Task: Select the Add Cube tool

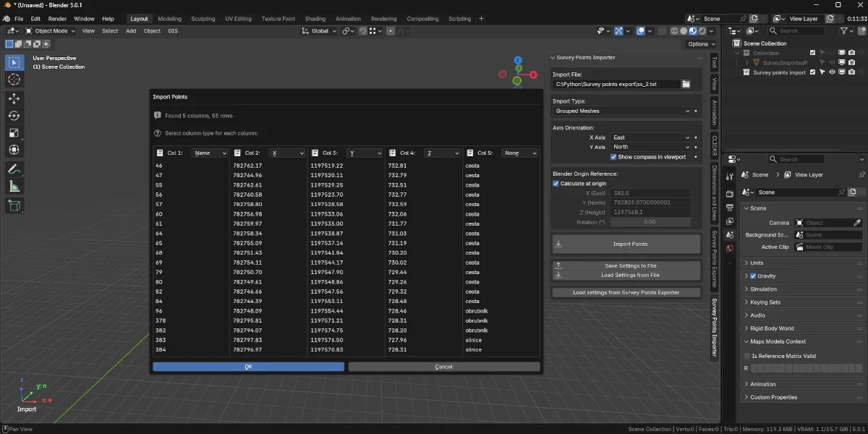Action: click(14, 205)
